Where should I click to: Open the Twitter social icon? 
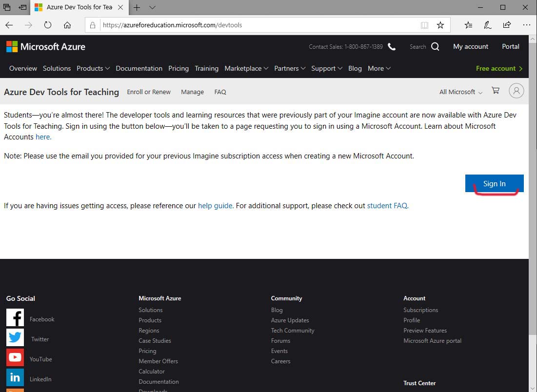click(15, 337)
